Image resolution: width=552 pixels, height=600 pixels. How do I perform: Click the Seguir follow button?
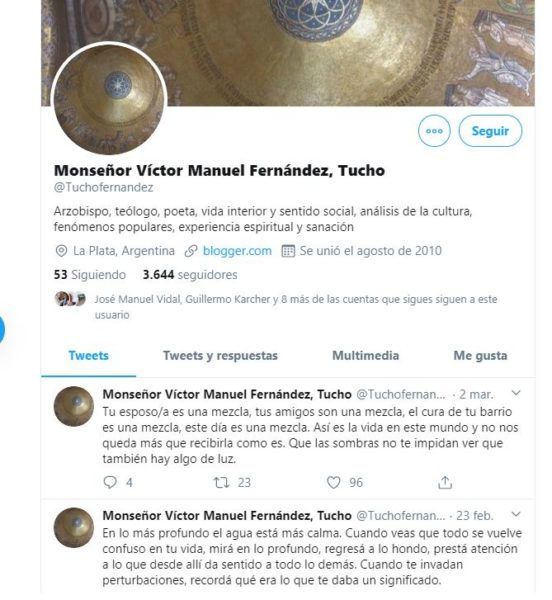490,131
